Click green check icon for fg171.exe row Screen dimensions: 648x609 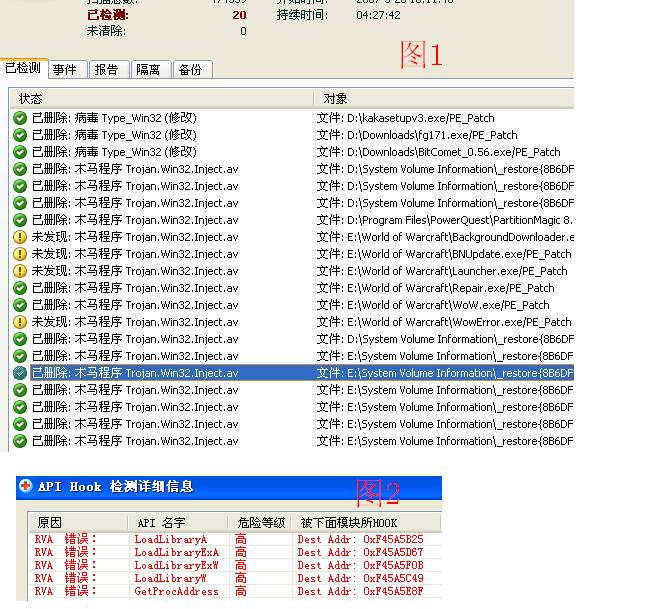coord(20,135)
